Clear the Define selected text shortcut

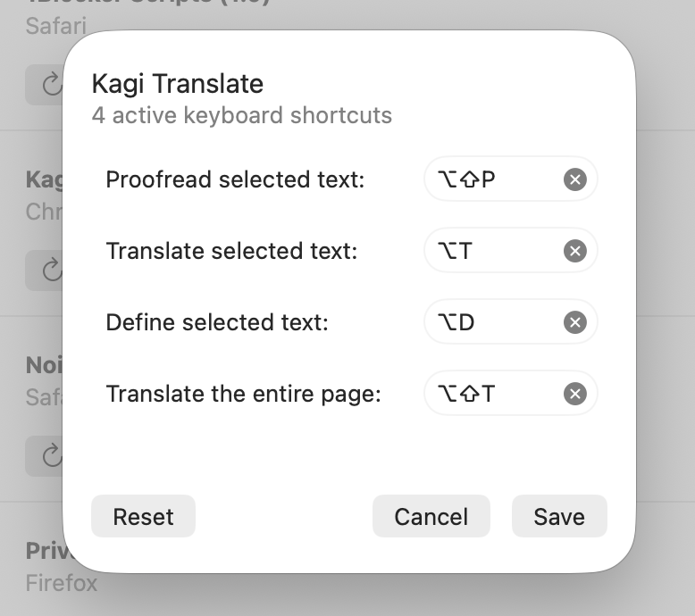point(575,322)
